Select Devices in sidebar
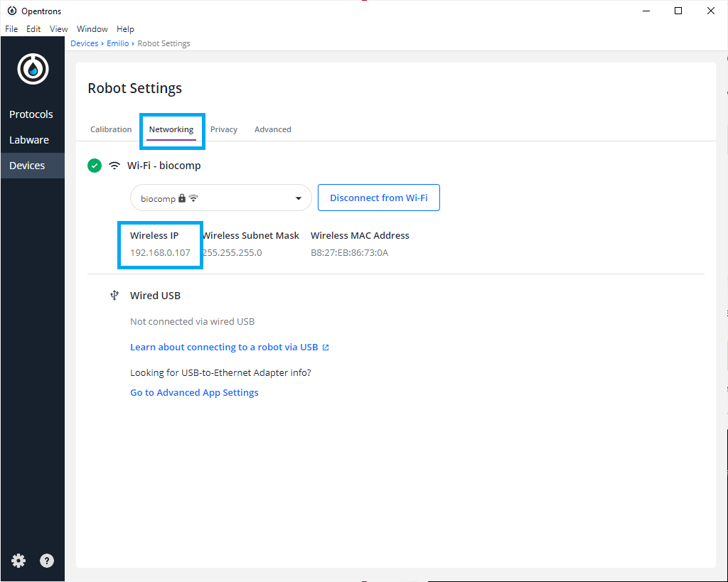 [x=33, y=166]
